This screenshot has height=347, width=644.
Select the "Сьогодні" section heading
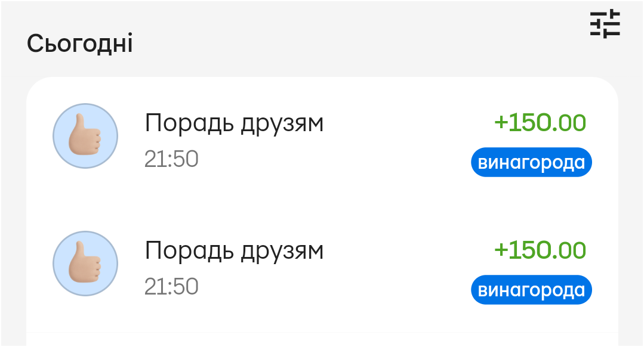(80, 44)
